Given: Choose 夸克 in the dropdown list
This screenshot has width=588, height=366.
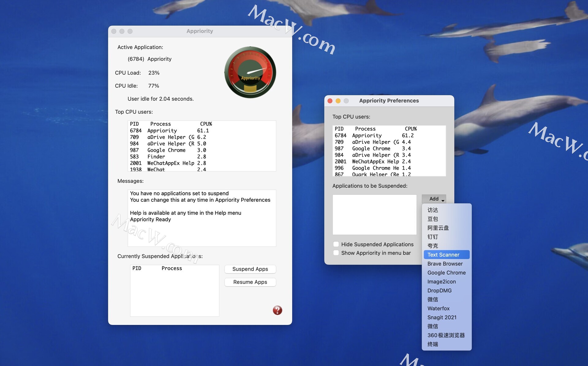Looking at the screenshot, I should click(447, 246).
